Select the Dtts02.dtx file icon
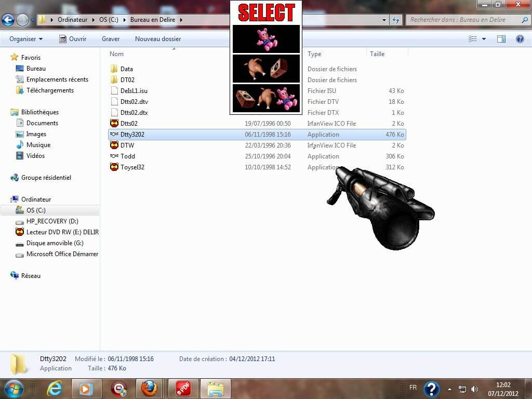 pyautogui.click(x=114, y=112)
